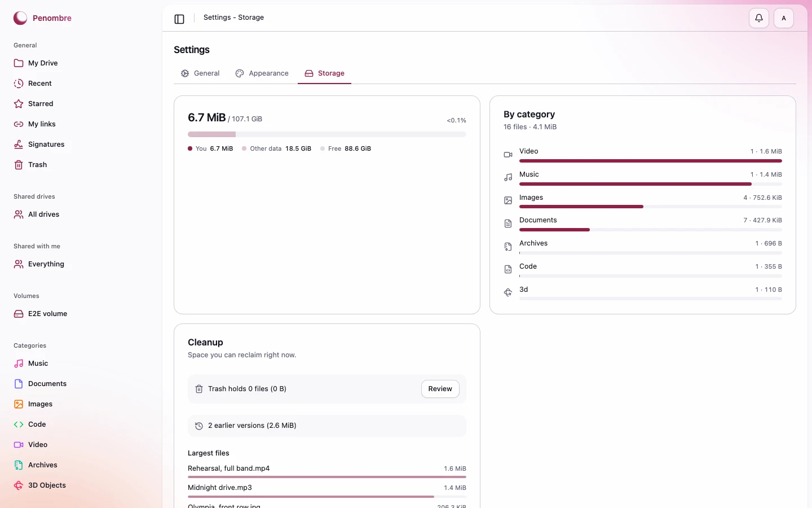Click the Documents row showing 427.9 KiB
Screen dimensions: 812x508
pos(643,223)
